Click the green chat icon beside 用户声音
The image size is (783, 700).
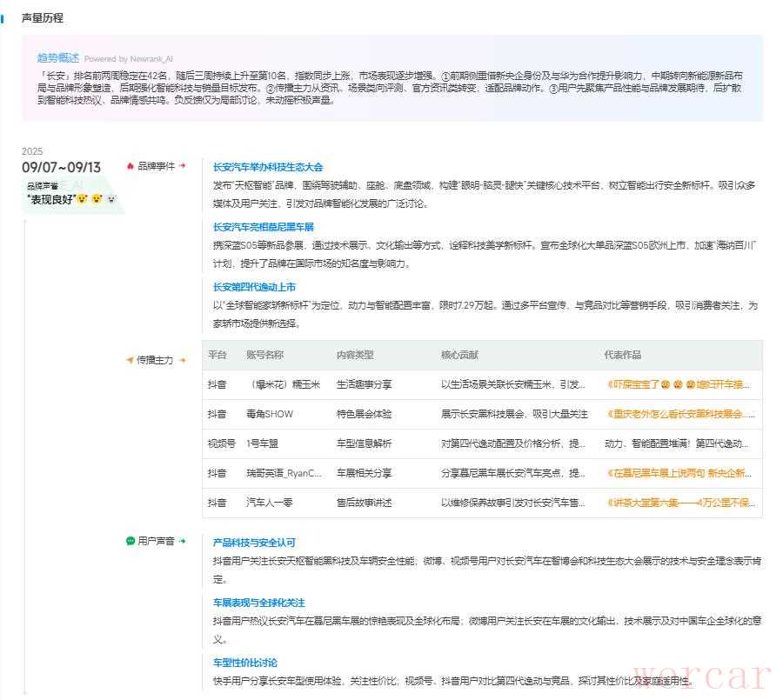coord(130,541)
